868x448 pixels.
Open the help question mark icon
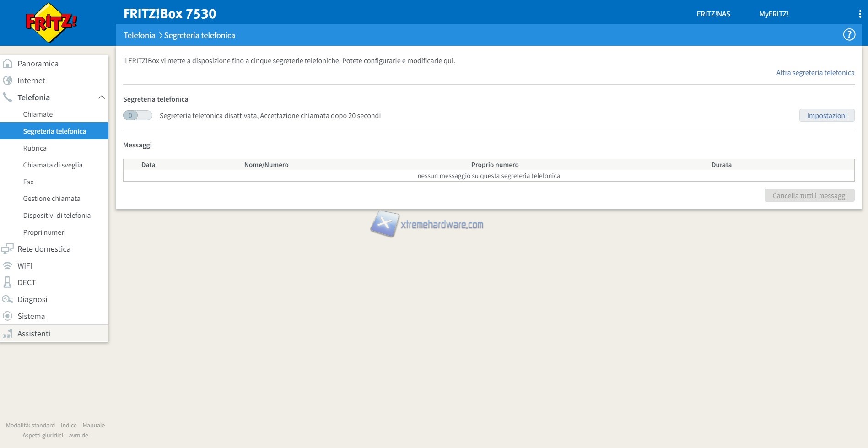coord(849,35)
